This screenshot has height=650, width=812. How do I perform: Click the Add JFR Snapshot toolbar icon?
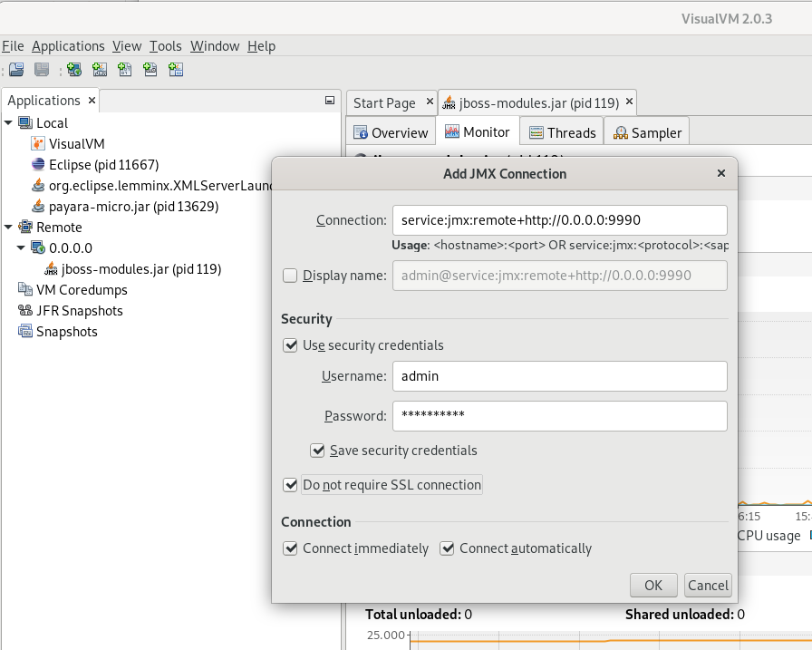coord(150,70)
